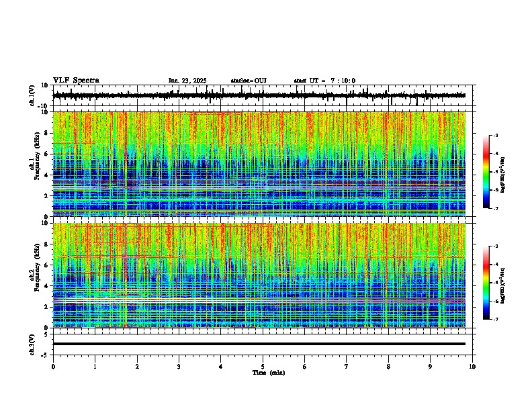Click time axis tick label '3'
Screen dimensions: 532x411
[x=179, y=367]
